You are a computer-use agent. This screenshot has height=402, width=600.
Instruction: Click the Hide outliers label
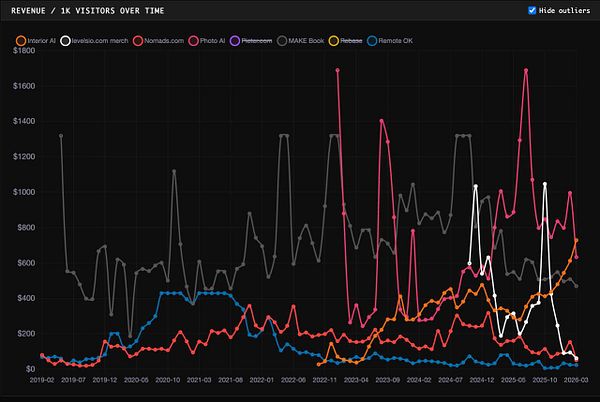coord(564,11)
